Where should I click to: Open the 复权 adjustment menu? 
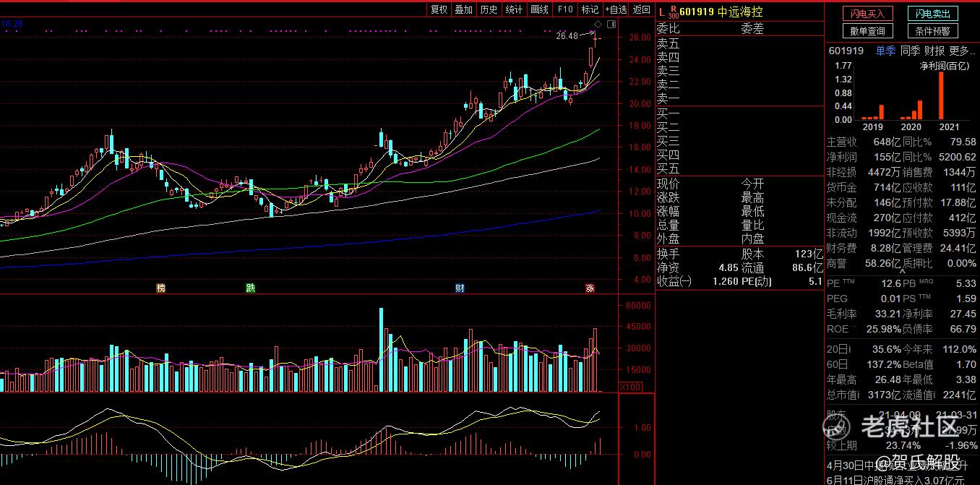[439, 9]
